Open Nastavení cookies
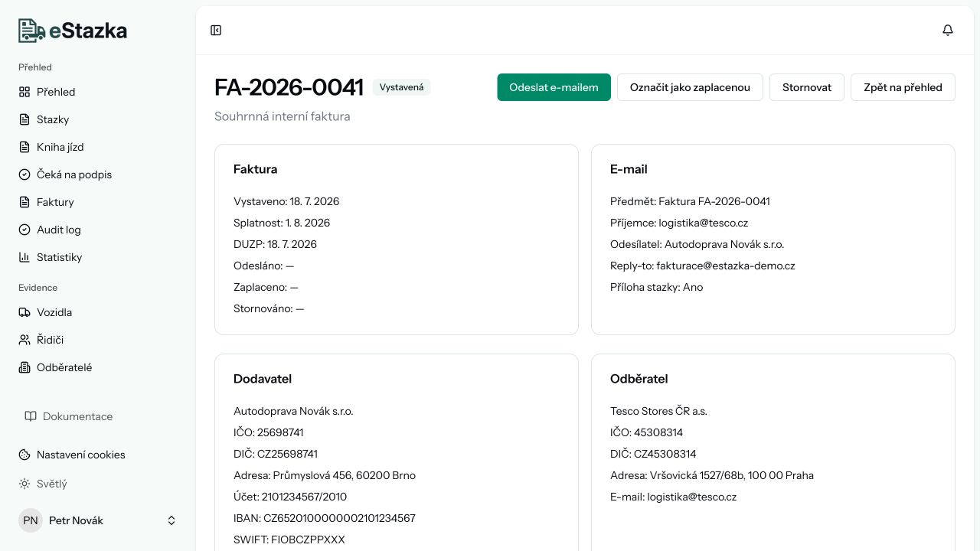 click(x=98, y=455)
